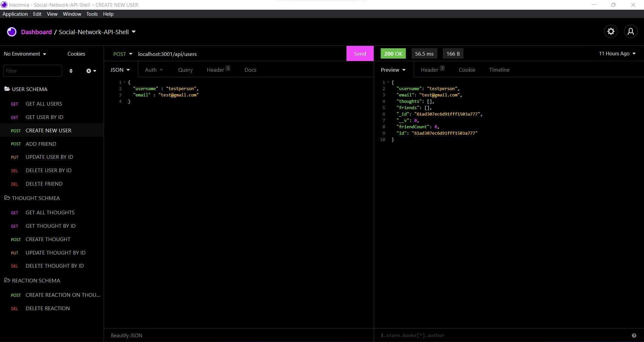Open the sort requests icon in sidebar
This screenshot has width=644, height=342.
[71, 71]
